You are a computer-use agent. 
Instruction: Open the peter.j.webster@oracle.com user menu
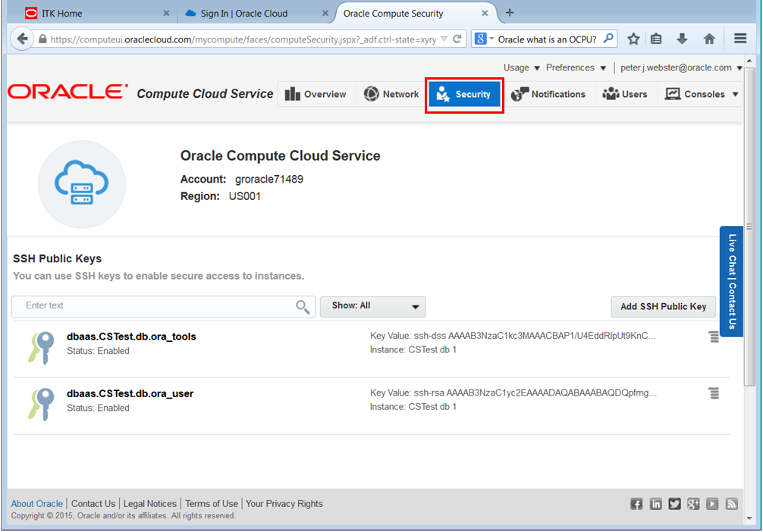point(681,67)
